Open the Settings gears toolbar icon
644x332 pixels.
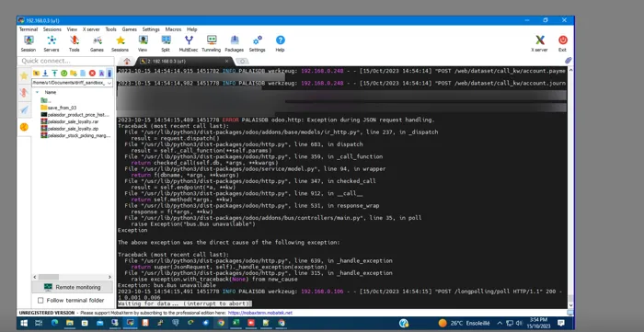(257, 43)
